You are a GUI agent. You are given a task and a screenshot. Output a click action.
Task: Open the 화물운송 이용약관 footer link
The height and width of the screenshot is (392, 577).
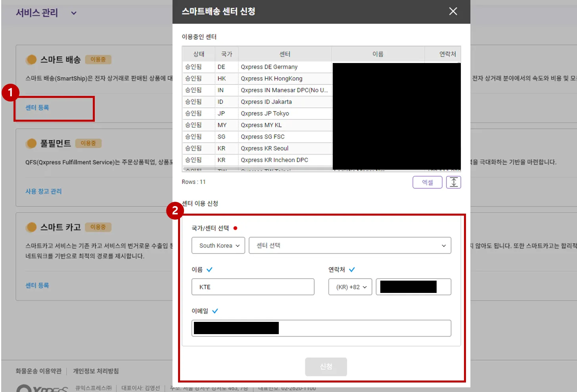click(38, 371)
